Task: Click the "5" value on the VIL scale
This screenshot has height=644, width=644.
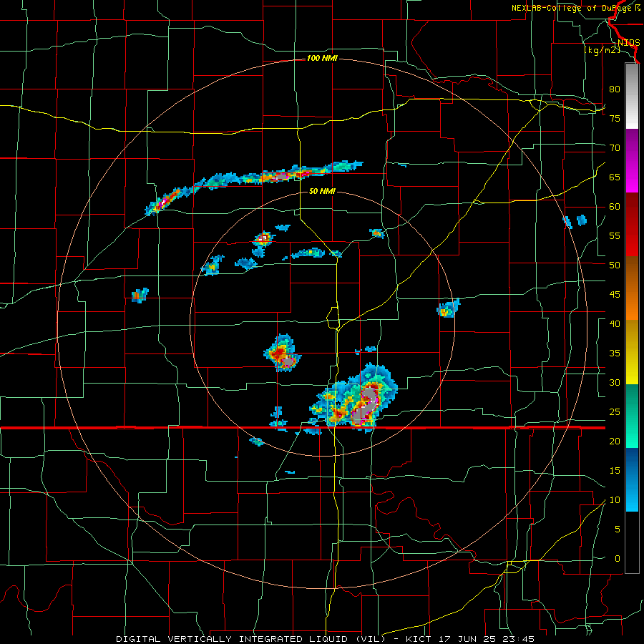Action: coord(618,530)
